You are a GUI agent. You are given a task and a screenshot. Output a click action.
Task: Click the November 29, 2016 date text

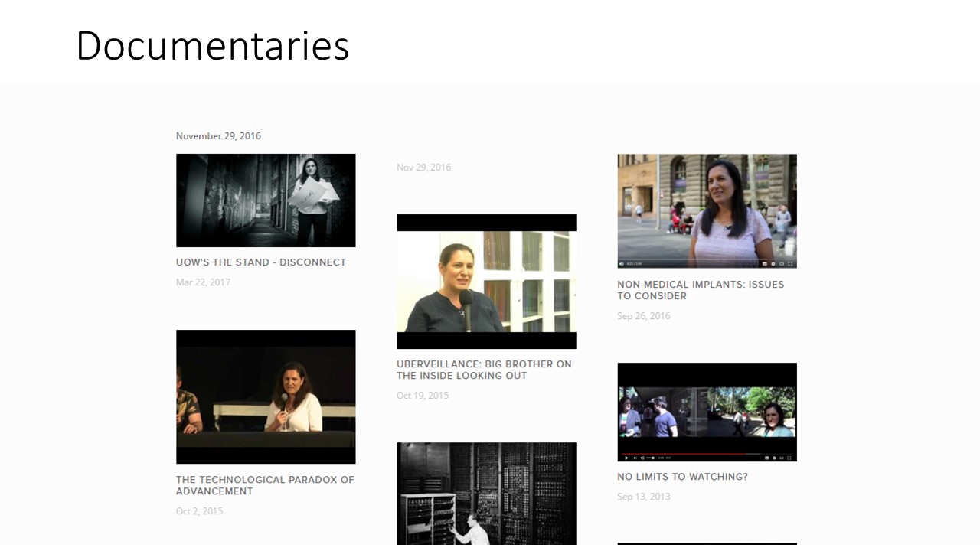tap(218, 136)
